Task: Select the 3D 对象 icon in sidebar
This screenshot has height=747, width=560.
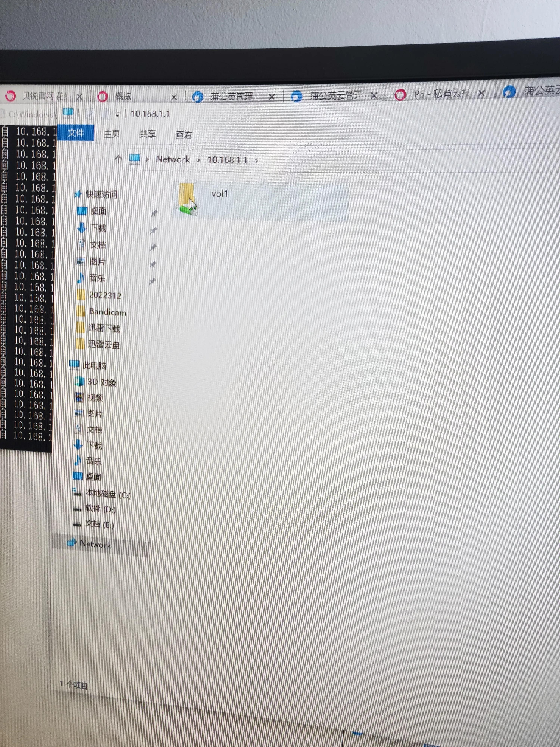Action: [79, 382]
